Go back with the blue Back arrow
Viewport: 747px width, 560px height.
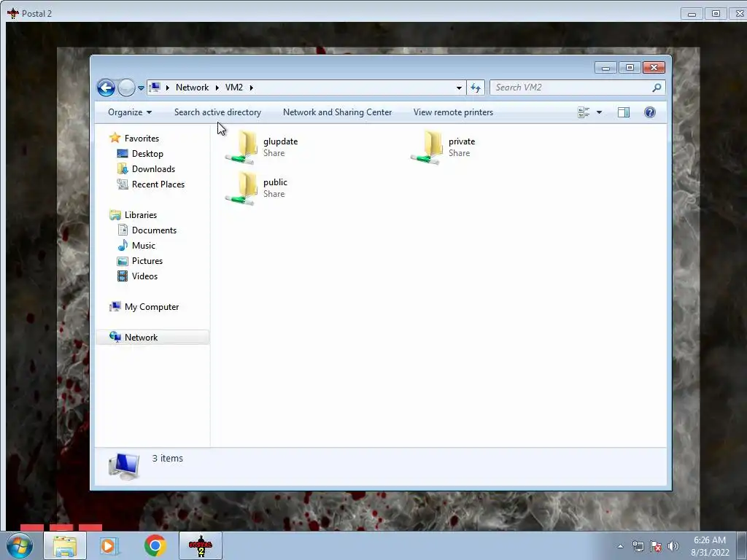(106, 87)
